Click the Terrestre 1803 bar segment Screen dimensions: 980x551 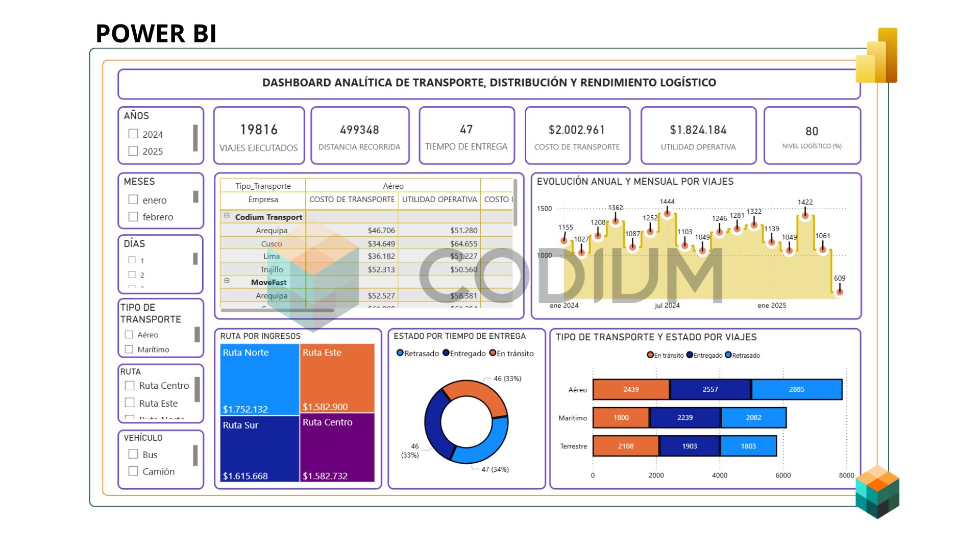[748, 446]
